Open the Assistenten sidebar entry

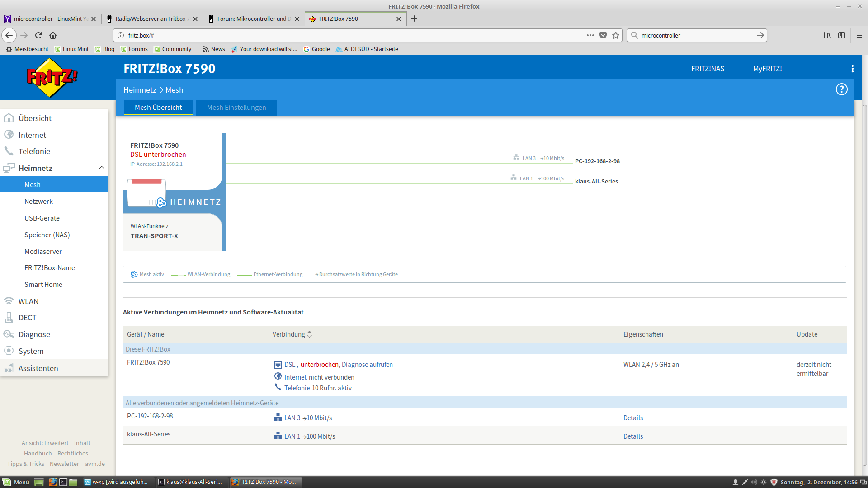point(54,368)
